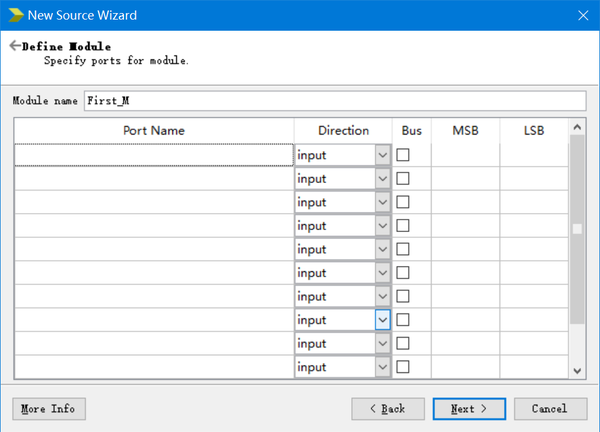
Task: Click first row MSB cell
Action: click(x=465, y=155)
